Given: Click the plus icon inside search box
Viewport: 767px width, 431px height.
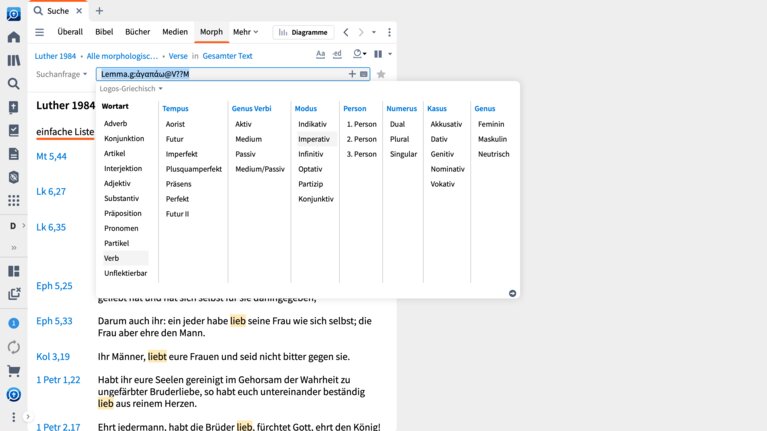Looking at the screenshot, I should coord(352,74).
